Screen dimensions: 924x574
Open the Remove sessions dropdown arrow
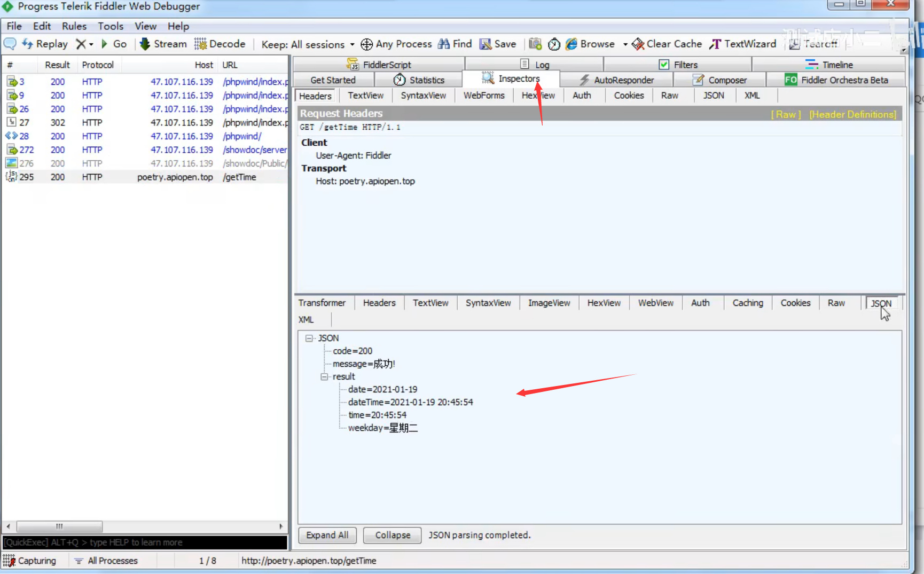tap(91, 44)
